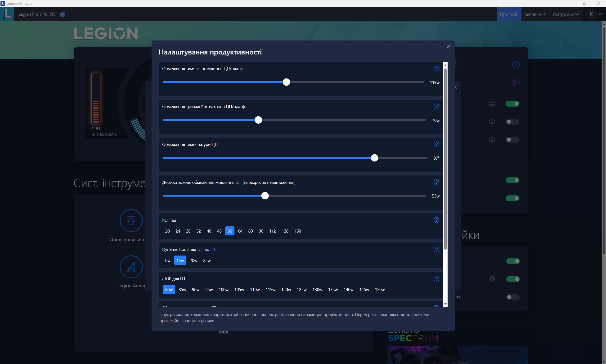Click the system update icon
This screenshot has height=364, width=606.
tap(131, 221)
